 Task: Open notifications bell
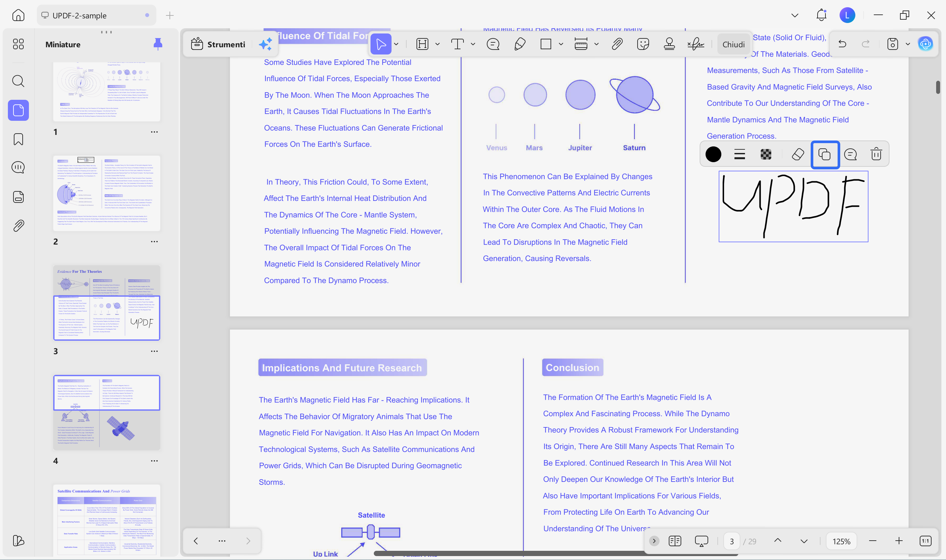(x=821, y=15)
